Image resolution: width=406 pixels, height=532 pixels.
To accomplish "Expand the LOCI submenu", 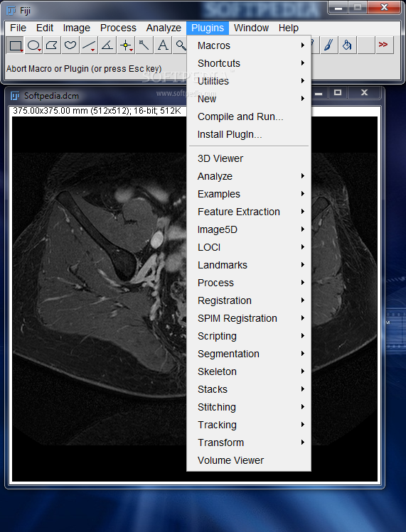I will click(249, 247).
